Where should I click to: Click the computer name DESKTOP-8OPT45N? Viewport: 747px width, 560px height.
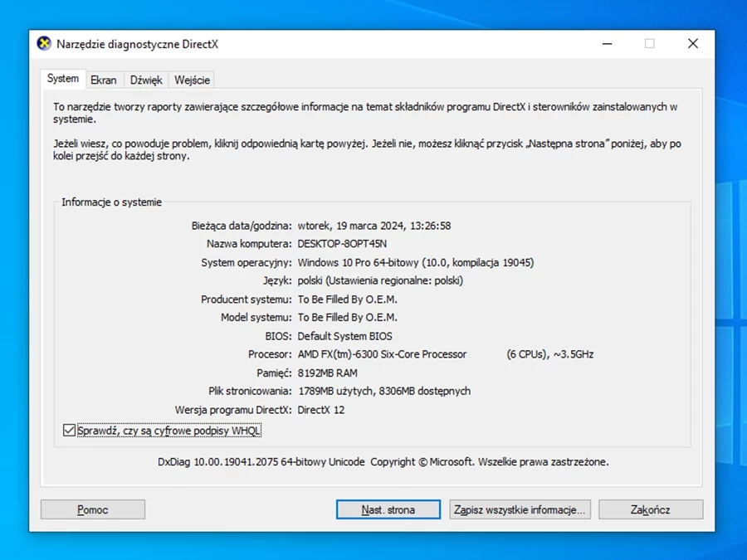[342, 244]
